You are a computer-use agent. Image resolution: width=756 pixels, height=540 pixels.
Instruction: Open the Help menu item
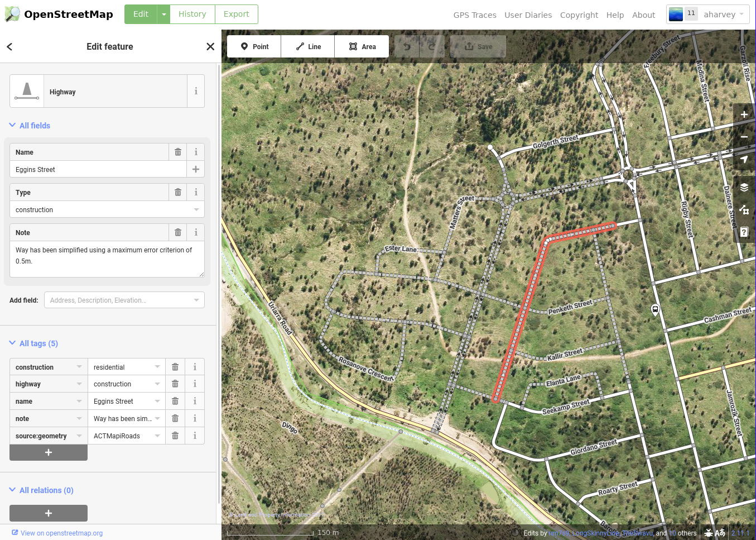(x=615, y=15)
